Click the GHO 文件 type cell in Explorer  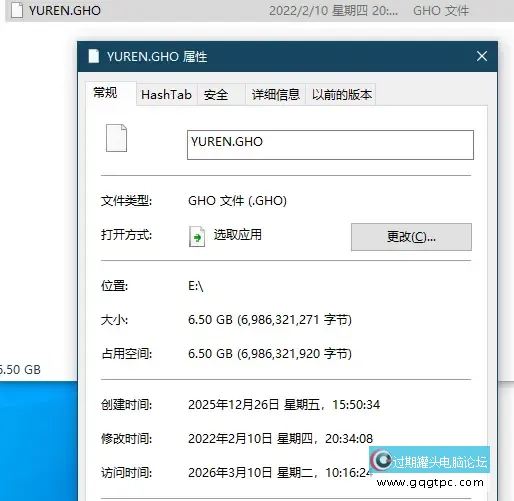pos(441,11)
